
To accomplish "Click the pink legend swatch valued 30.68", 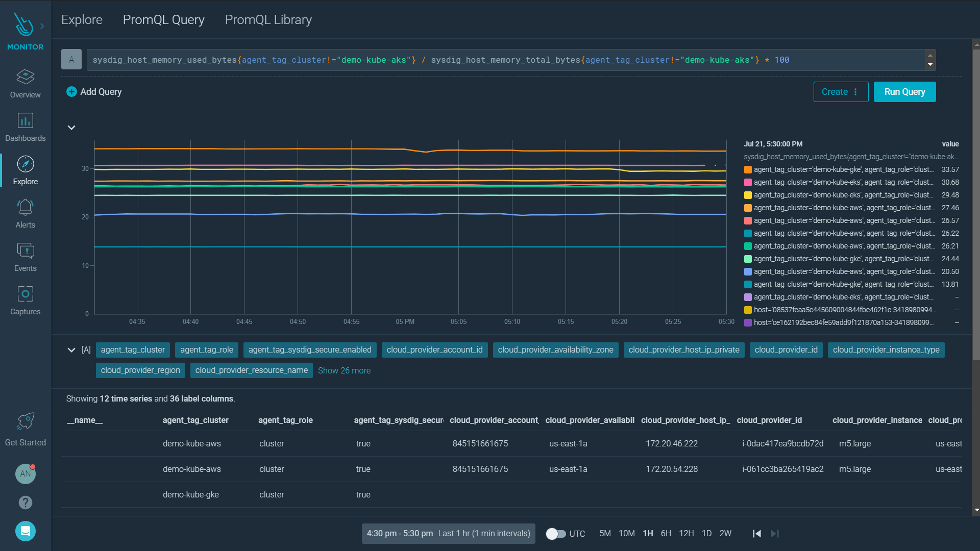I will 748,182.
